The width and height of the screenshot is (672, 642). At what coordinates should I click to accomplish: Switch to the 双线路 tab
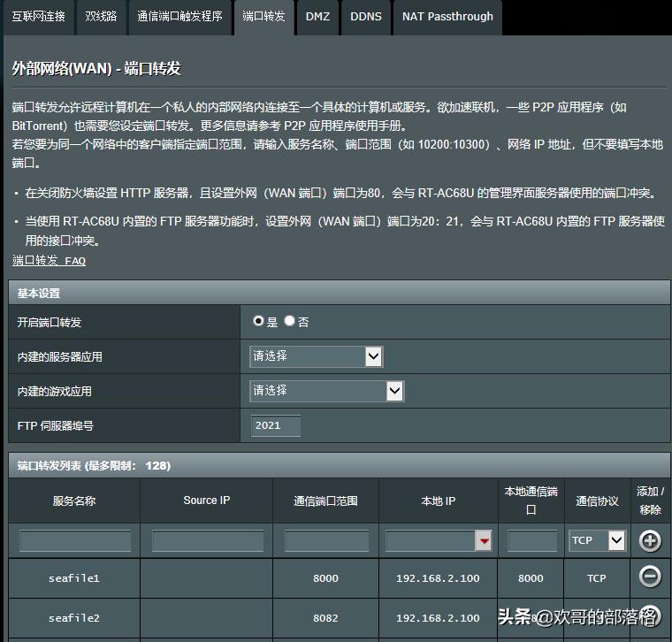pos(101,17)
